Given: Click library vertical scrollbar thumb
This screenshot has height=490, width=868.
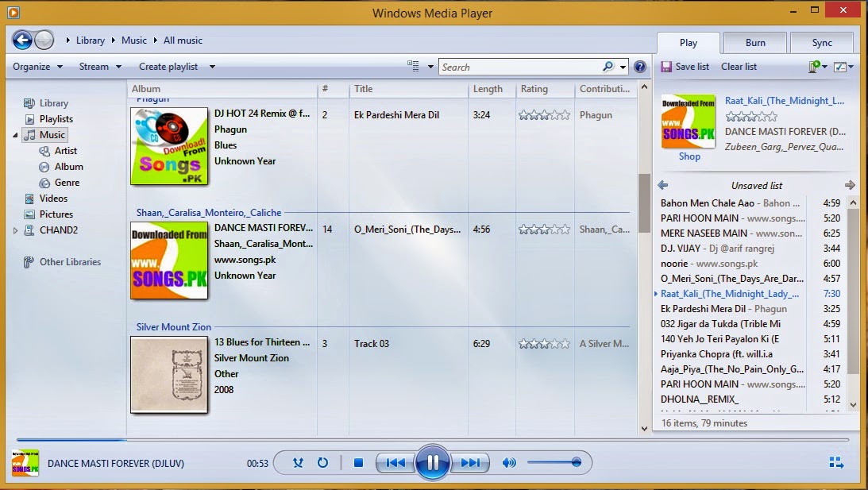Looking at the screenshot, I should [x=644, y=203].
